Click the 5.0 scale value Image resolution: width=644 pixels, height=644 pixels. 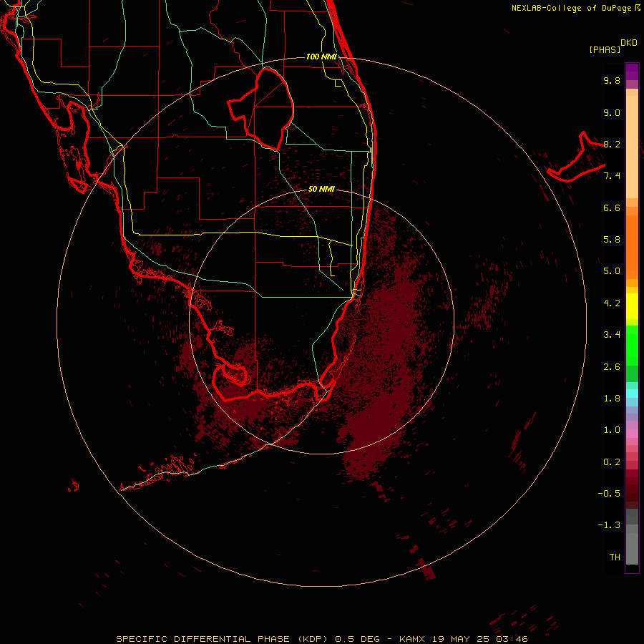click(x=612, y=271)
